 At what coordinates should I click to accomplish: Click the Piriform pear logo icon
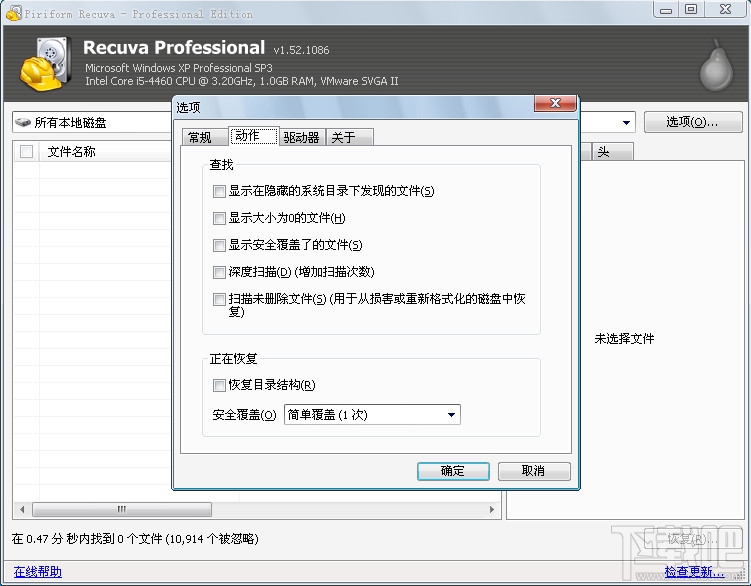(x=717, y=66)
